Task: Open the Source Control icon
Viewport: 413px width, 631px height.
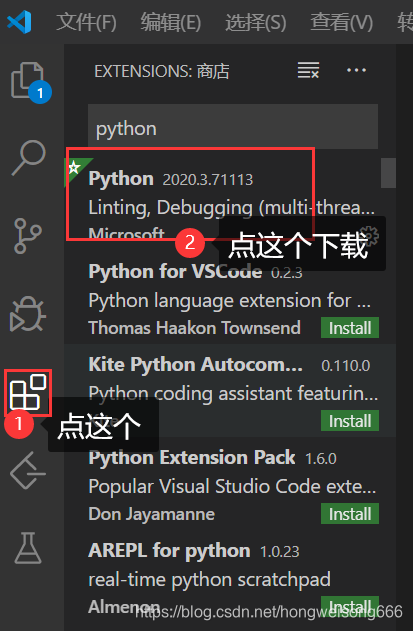Action: tap(28, 236)
